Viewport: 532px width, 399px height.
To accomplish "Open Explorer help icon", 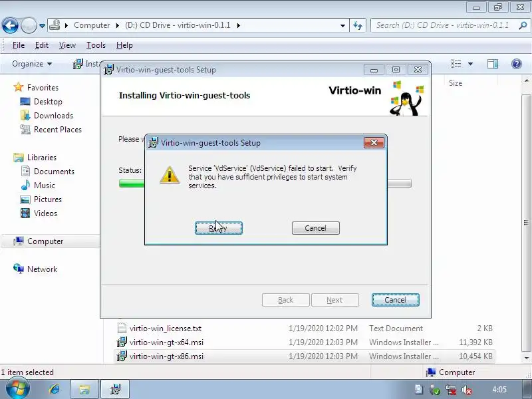I will (x=517, y=64).
